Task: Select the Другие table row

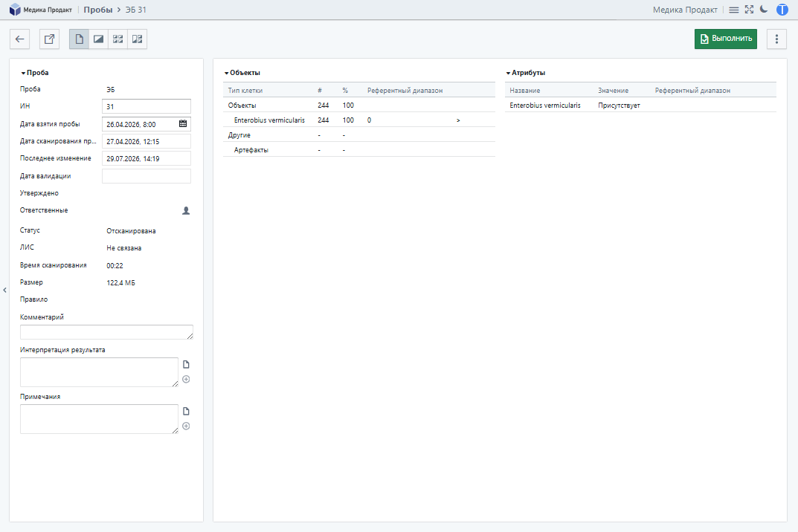Action: pyautogui.click(x=358, y=135)
